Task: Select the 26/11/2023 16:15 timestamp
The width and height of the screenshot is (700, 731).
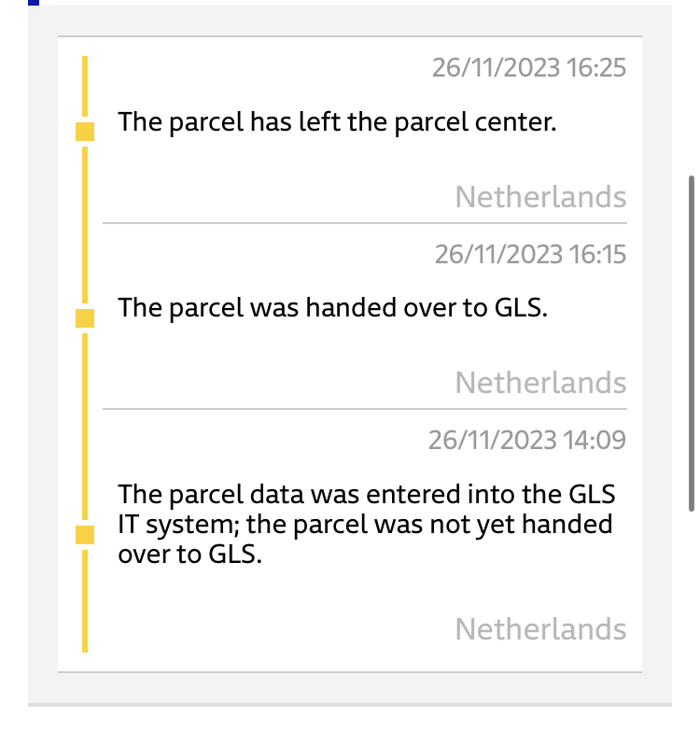Action: (x=530, y=253)
